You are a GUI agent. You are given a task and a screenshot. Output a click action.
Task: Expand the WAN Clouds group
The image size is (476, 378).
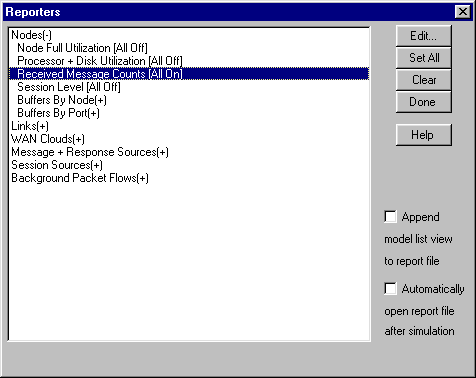[48, 139]
